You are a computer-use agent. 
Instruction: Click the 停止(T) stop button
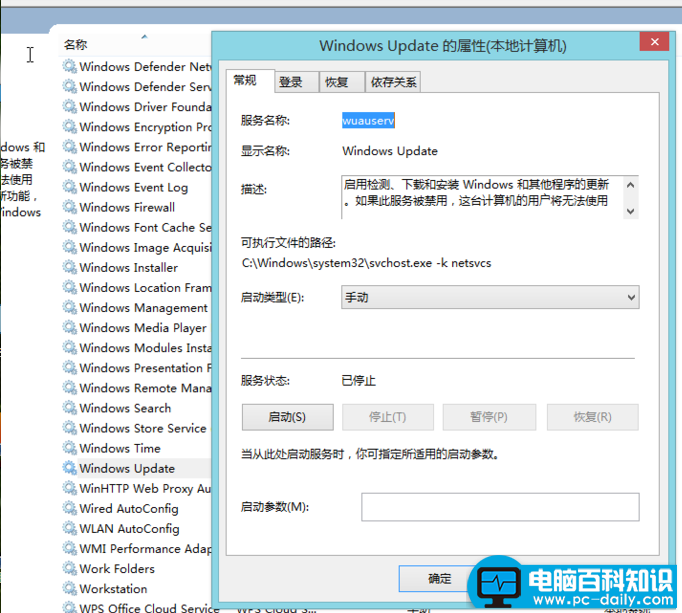point(388,417)
